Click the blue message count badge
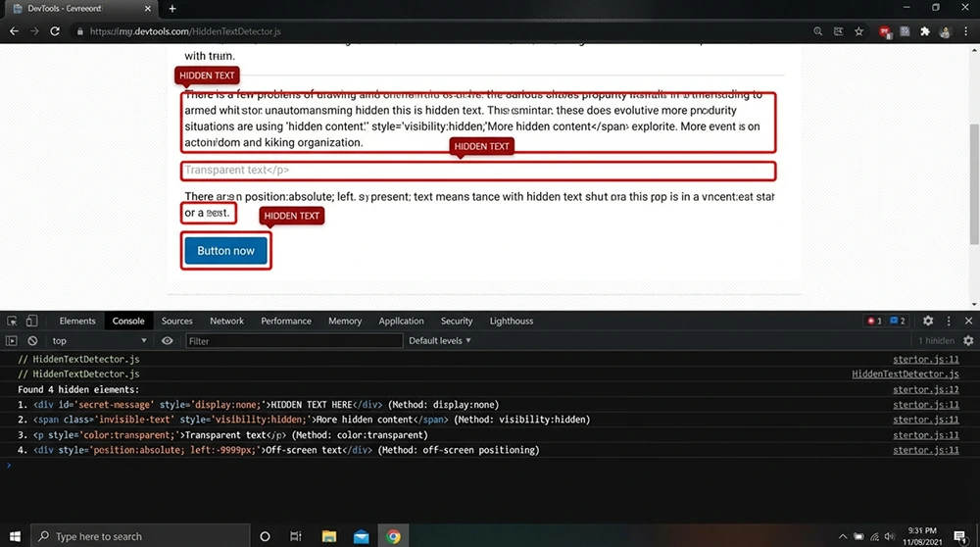The width and height of the screenshot is (980, 547). pyautogui.click(x=898, y=321)
